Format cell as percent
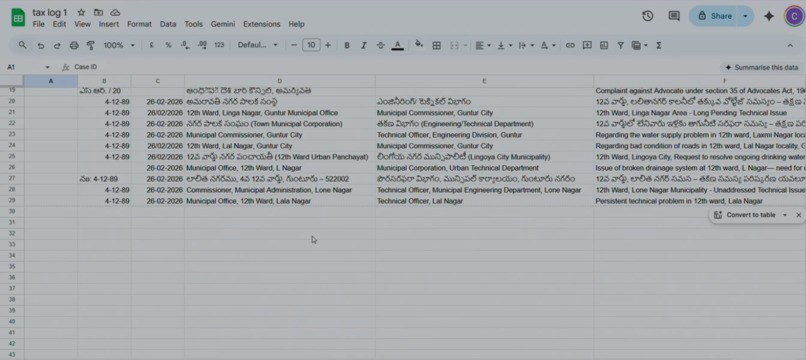This screenshot has width=806, height=360. [168, 45]
